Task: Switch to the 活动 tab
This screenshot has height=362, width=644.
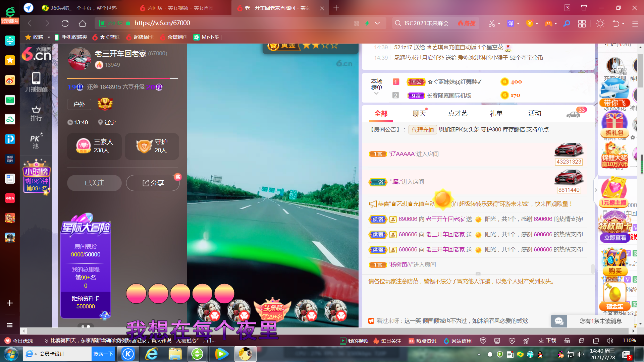Action: tap(535, 114)
